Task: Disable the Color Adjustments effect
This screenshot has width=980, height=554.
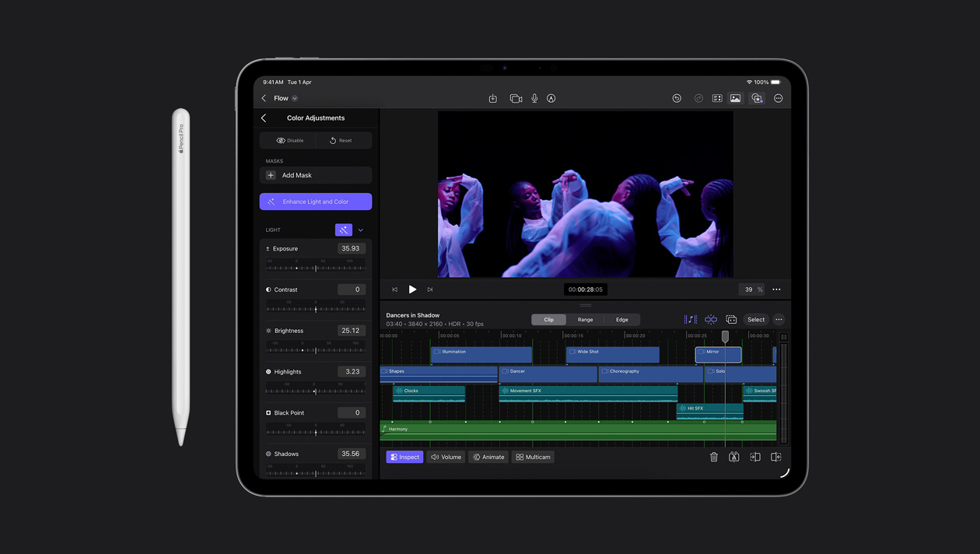Action: (x=289, y=140)
